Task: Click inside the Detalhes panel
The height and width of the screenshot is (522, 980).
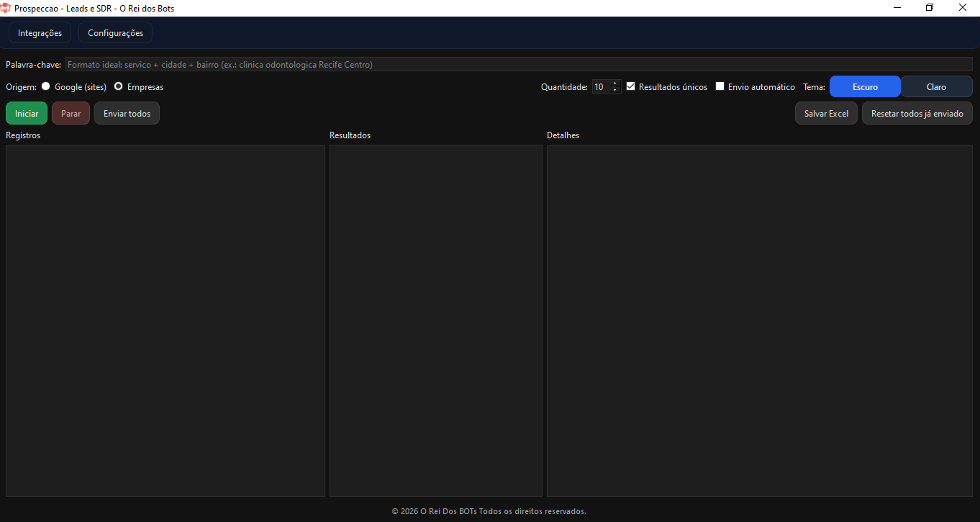Action: [759, 320]
